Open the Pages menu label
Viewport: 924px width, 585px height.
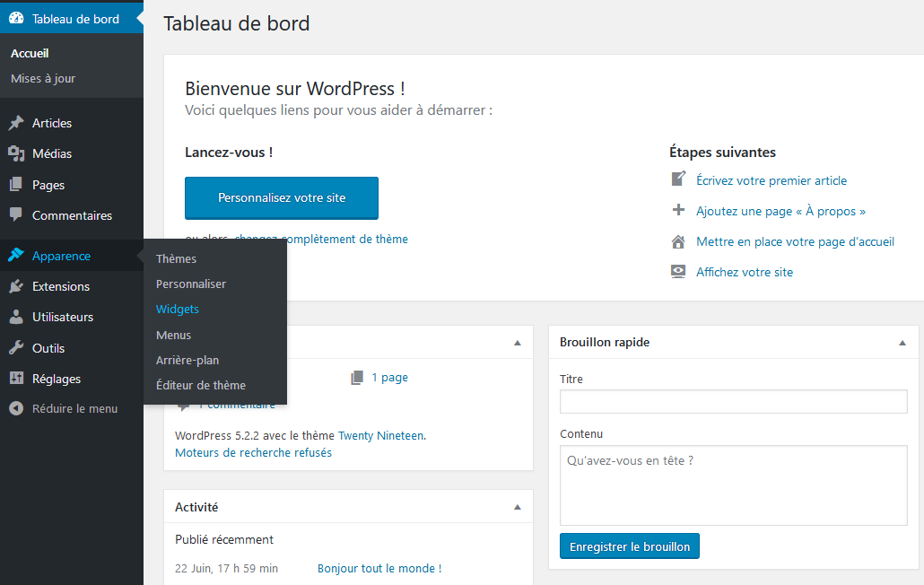(48, 185)
